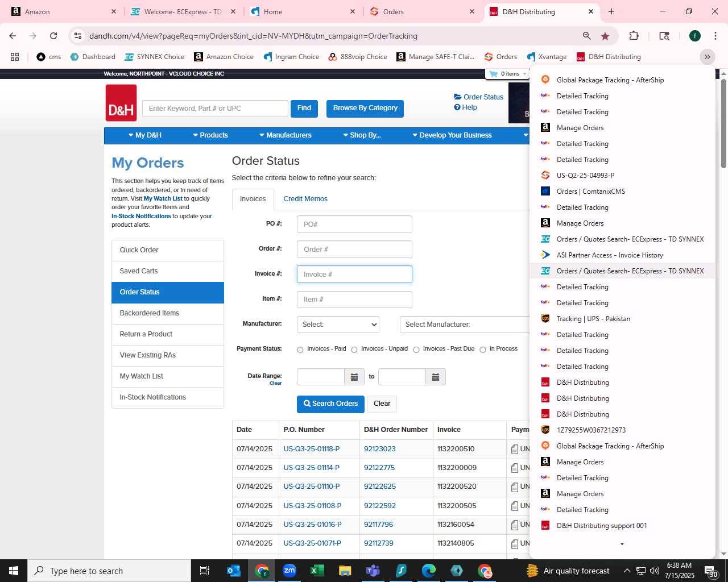Expand the Manufacturers menu
The width and height of the screenshot is (728, 582).
pos(285,135)
